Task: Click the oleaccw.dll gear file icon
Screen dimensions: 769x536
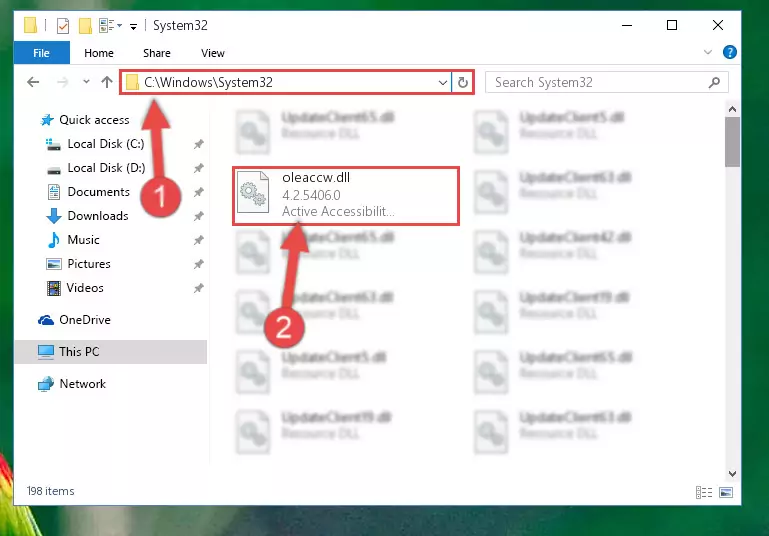Action: [x=253, y=192]
